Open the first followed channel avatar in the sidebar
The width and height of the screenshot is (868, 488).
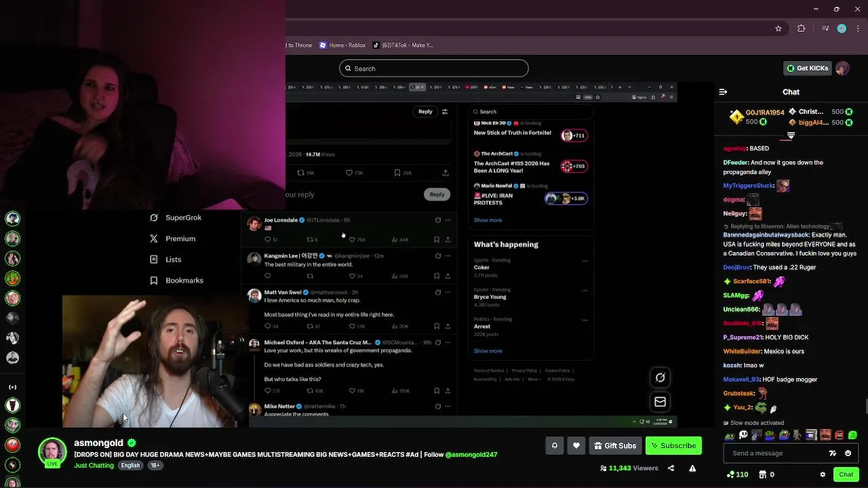[x=12, y=218]
